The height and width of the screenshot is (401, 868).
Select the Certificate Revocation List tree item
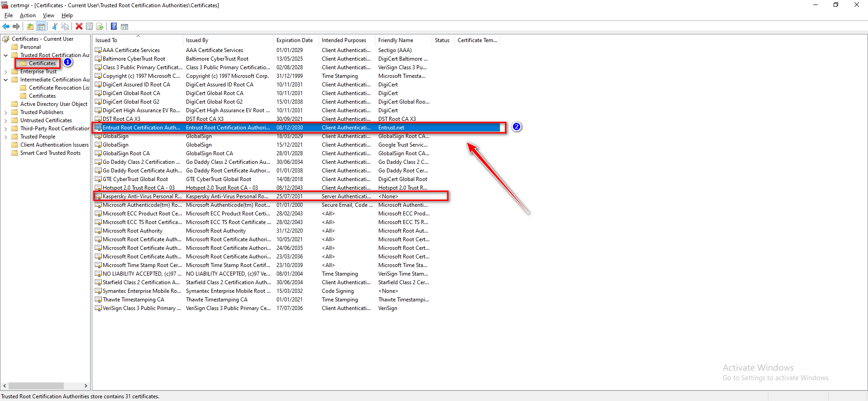point(59,88)
